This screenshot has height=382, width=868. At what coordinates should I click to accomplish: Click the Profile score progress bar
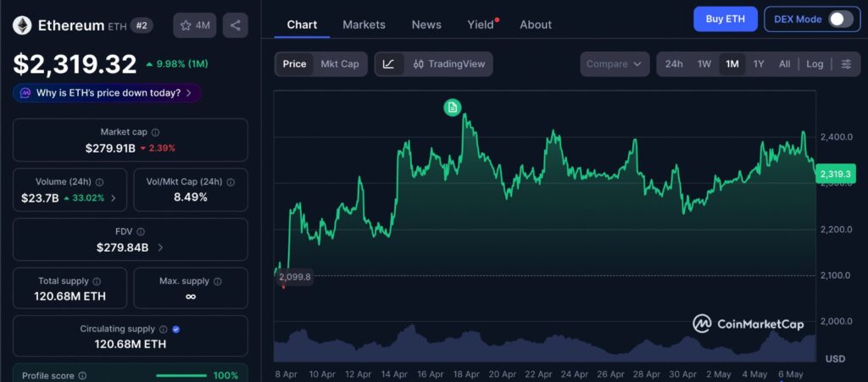pyautogui.click(x=181, y=376)
